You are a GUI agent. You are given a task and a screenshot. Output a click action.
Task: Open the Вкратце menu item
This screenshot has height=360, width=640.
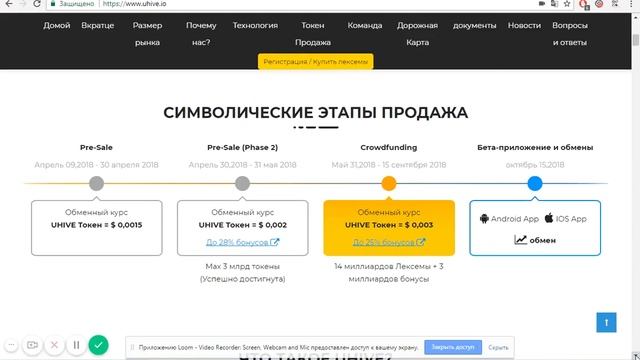(98, 25)
